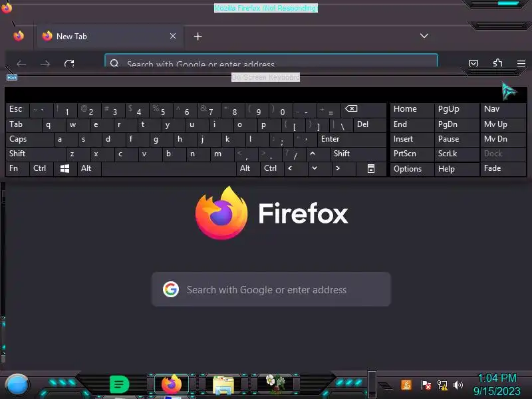Toggle the right Ctrl key
The width and height of the screenshot is (532, 399).
[272, 169]
